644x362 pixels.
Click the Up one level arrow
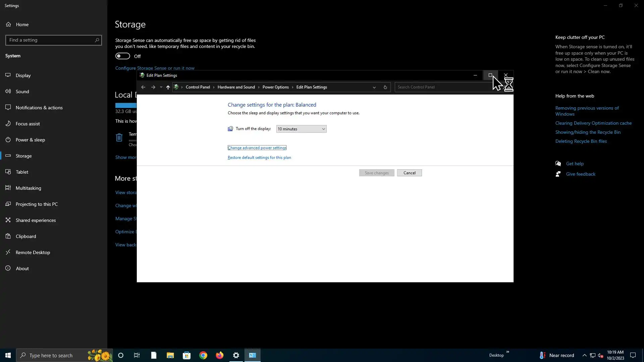pos(168,87)
